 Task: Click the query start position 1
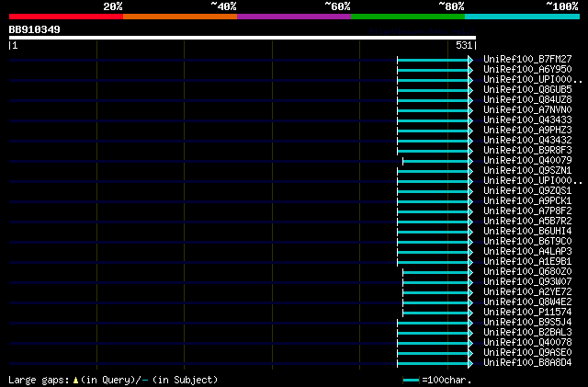pos(15,45)
